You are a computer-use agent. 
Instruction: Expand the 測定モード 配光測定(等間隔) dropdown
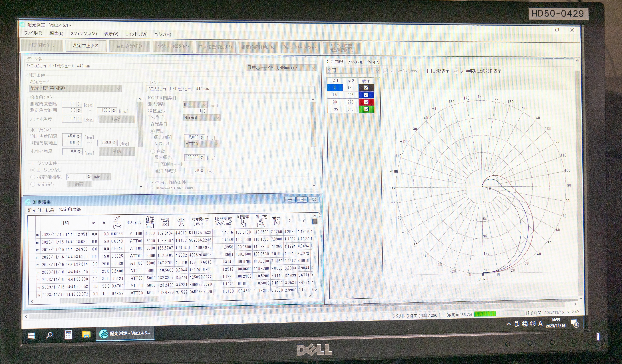(x=118, y=89)
